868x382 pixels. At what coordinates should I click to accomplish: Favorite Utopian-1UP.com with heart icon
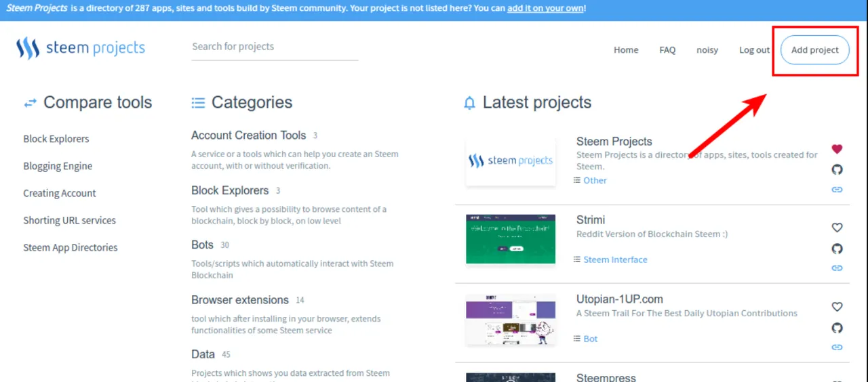[837, 307]
